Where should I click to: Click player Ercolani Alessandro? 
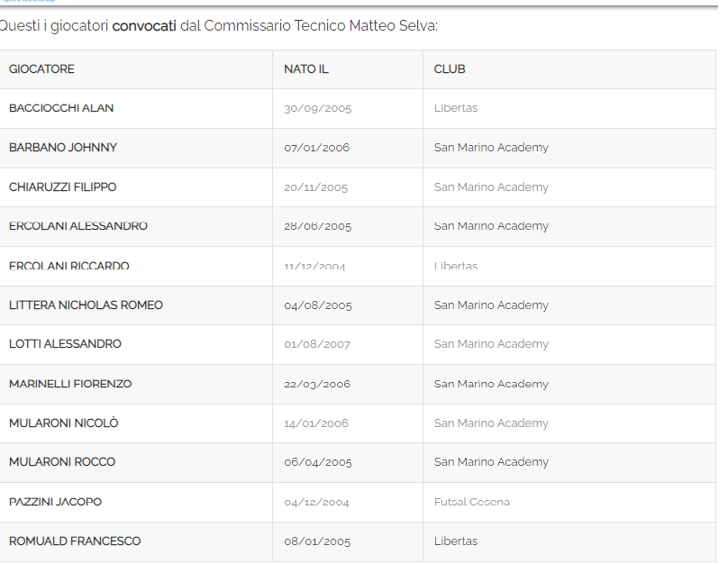(78, 226)
